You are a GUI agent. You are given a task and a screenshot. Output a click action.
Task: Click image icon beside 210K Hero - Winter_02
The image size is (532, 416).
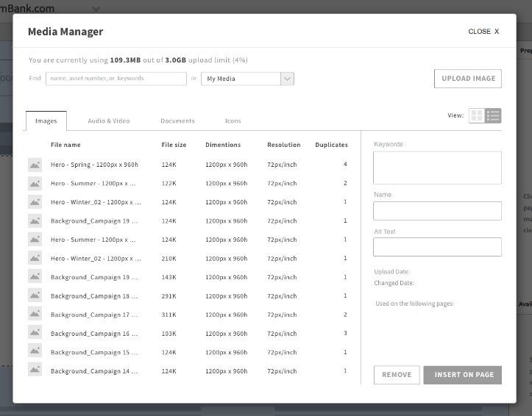tap(35, 258)
